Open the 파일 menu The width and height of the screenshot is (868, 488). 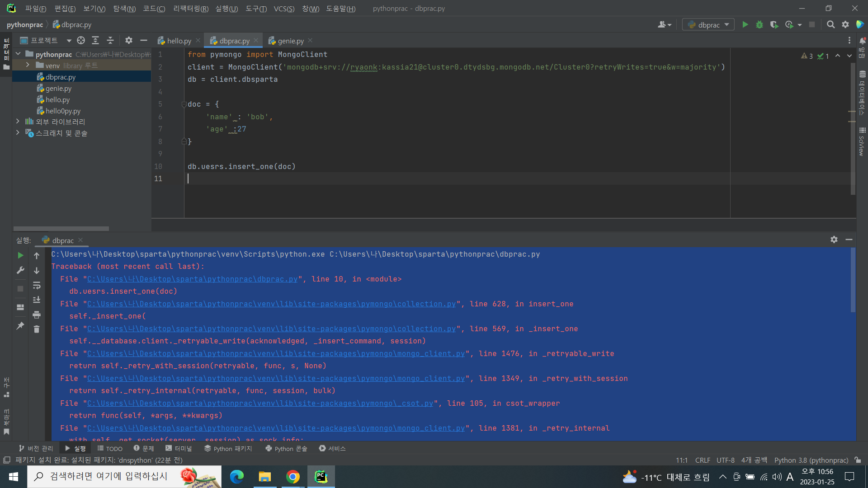36,9
